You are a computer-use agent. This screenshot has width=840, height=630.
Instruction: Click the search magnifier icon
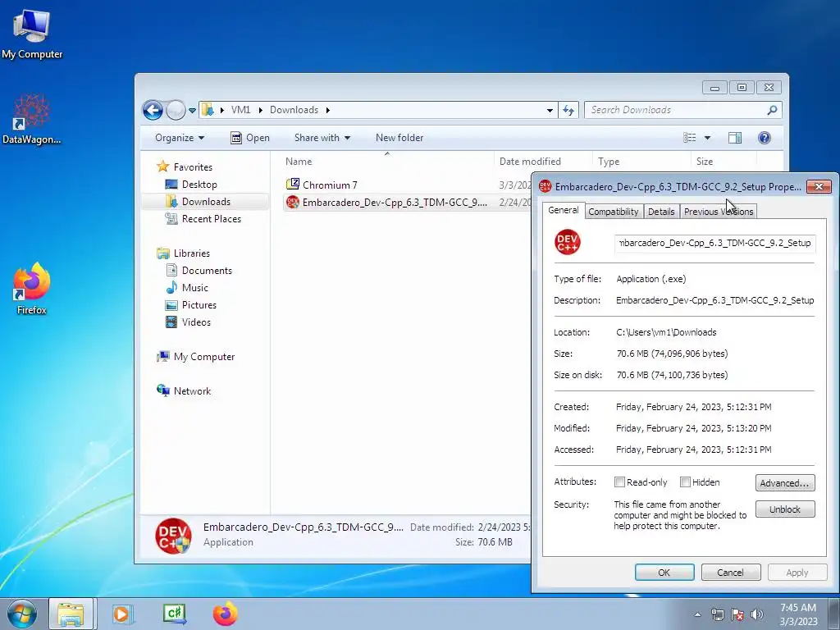(x=772, y=110)
